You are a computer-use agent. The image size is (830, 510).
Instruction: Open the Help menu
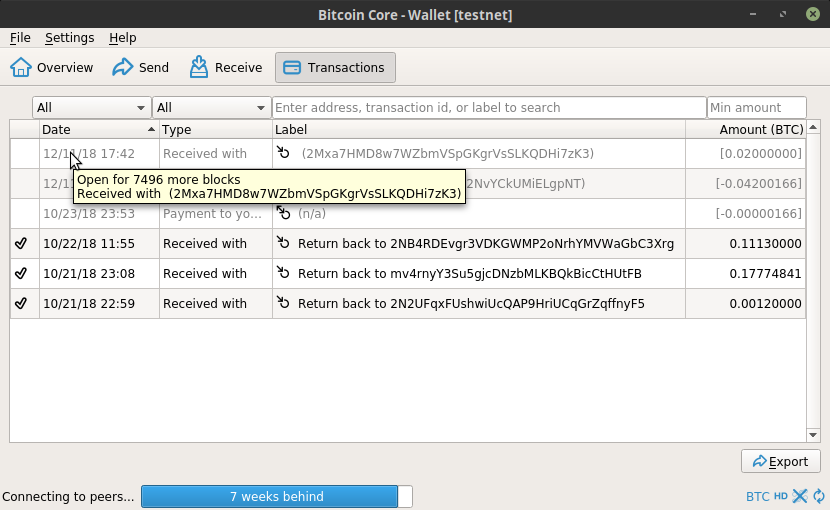pos(122,38)
